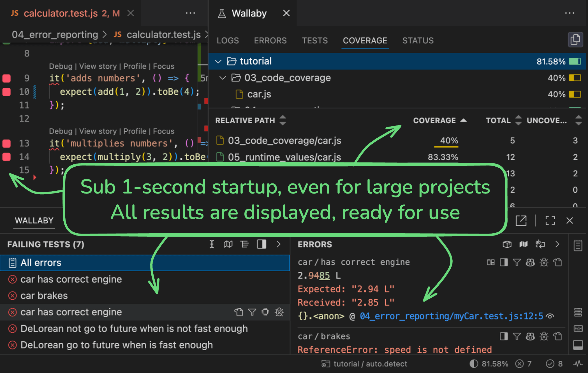Click activity pulse icon in status bar

pyautogui.click(x=578, y=364)
